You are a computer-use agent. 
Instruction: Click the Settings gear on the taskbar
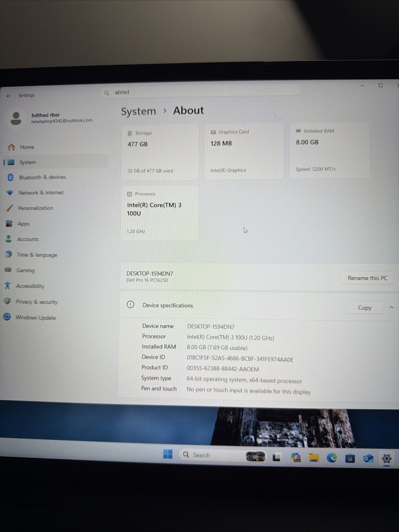(386, 459)
